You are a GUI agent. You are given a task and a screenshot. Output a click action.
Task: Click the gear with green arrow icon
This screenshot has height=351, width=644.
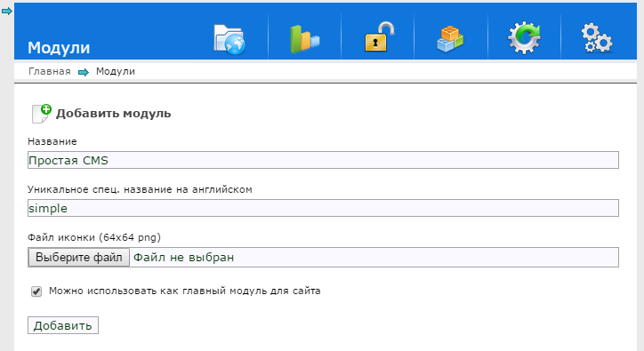tap(524, 38)
